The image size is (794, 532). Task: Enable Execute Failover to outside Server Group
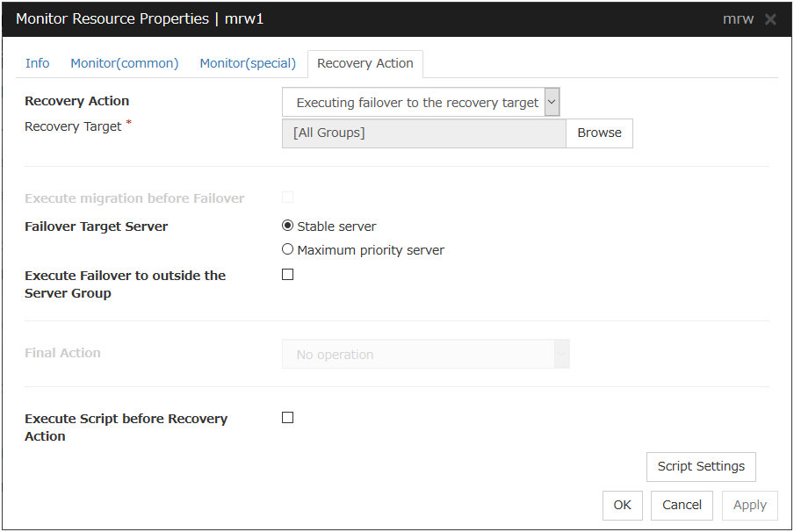pos(288,275)
